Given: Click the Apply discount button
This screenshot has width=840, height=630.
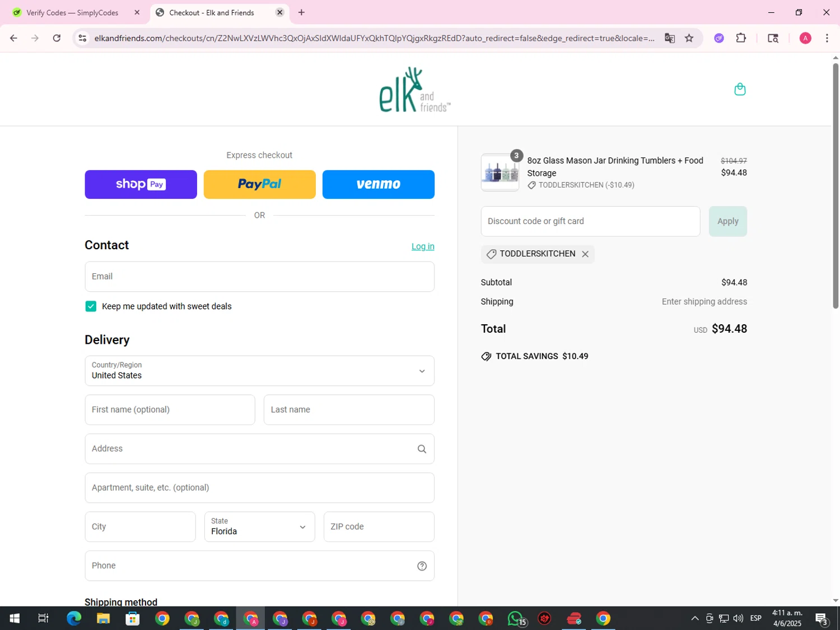Looking at the screenshot, I should (727, 221).
